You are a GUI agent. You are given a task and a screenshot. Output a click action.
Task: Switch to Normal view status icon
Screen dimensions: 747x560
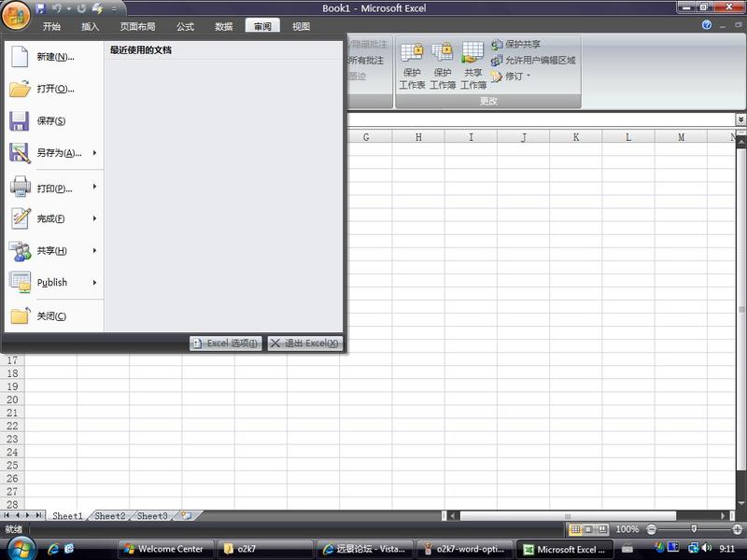pyautogui.click(x=575, y=529)
